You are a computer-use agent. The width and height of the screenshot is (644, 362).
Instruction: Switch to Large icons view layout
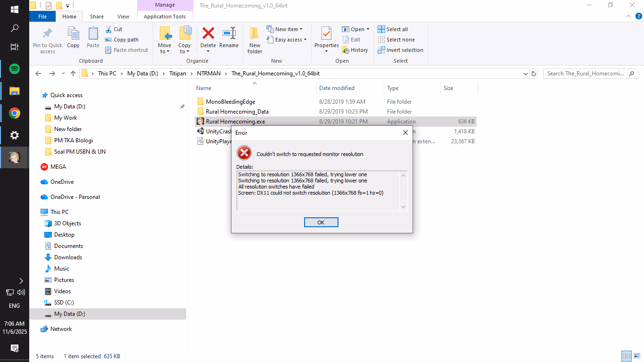636,356
